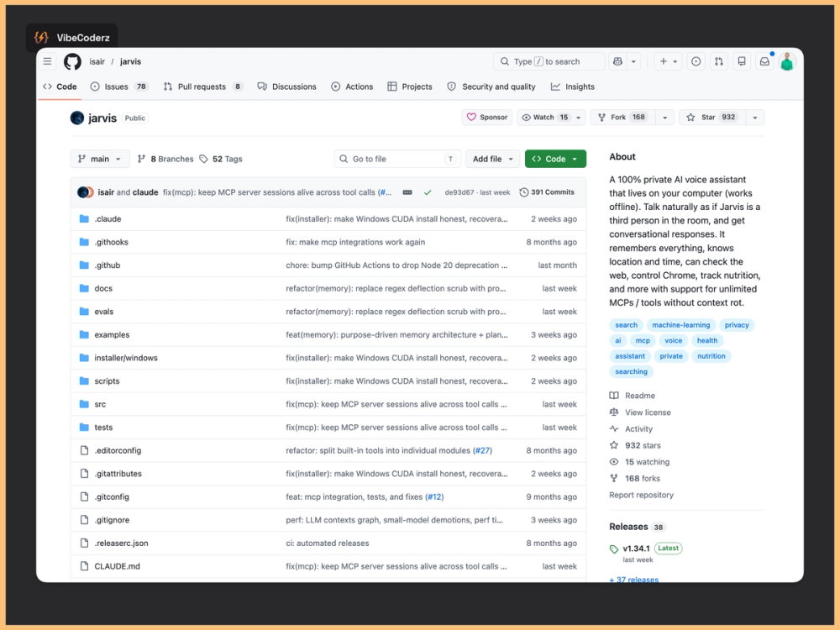This screenshot has height=630, width=840.
Task: Click 168 forks in About sidebar
Action: coord(635,479)
